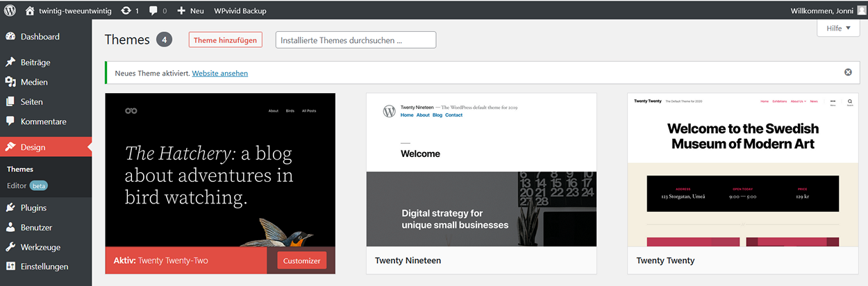Click the Benutzer person icon
868x286 pixels.
pyautogui.click(x=10, y=227)
